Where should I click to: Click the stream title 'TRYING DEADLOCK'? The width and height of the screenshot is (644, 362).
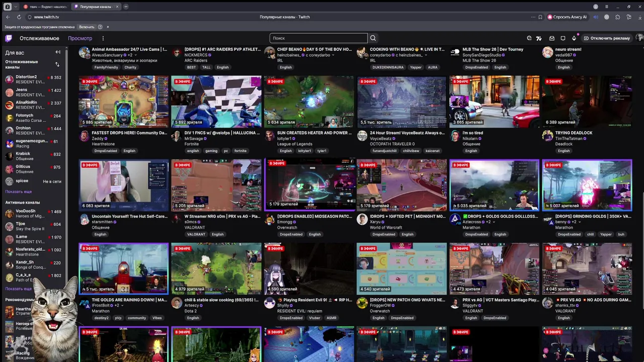(574, 133)
